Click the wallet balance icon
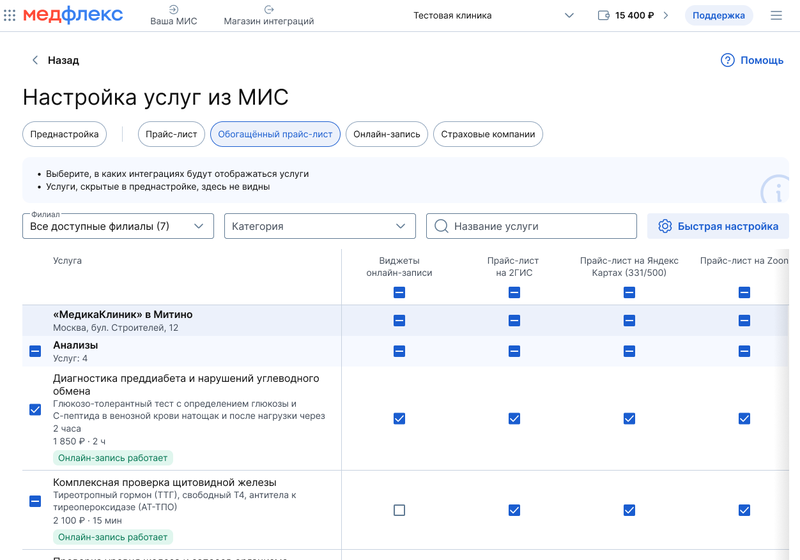The width and height of the screenshot is (800, 560). pos(604,15)
